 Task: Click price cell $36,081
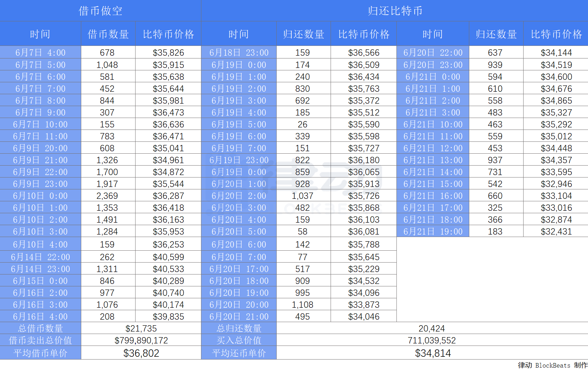pos(364,231)
